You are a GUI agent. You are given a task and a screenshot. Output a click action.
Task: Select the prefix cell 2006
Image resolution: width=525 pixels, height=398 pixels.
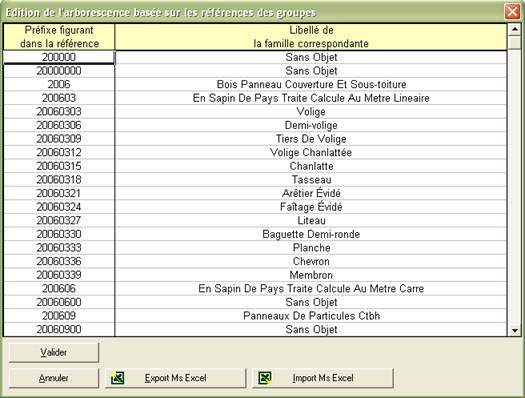pos(59,84)
